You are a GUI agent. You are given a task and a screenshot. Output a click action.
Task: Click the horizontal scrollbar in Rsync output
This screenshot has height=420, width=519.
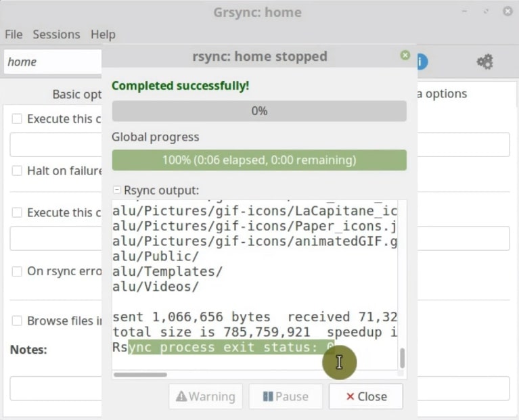tap(140, 375)
